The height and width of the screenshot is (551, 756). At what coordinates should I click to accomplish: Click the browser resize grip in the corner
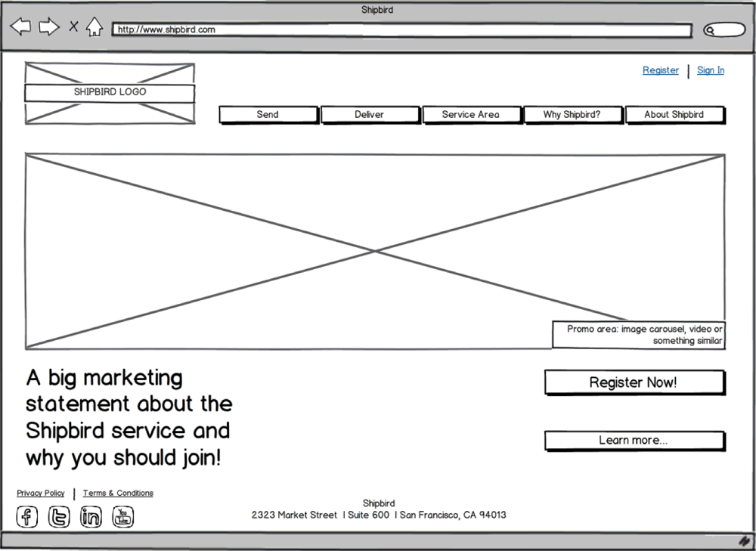click(745, 541)
